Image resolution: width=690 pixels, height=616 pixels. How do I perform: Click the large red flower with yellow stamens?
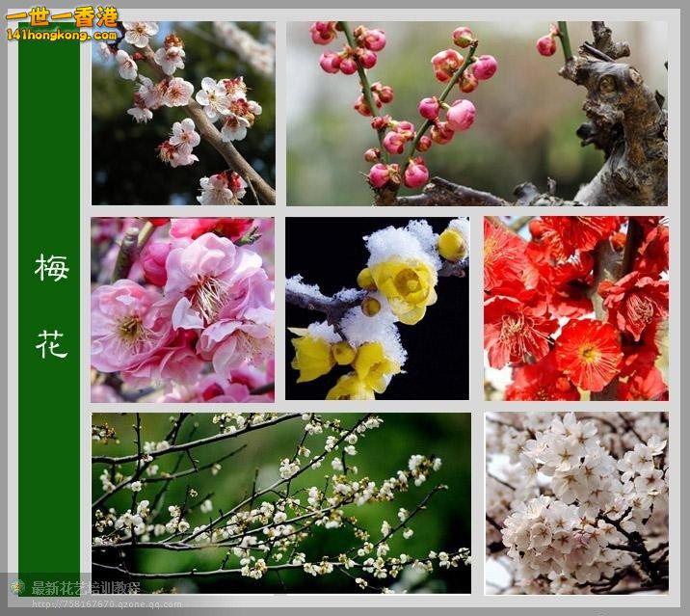[589, 353]
